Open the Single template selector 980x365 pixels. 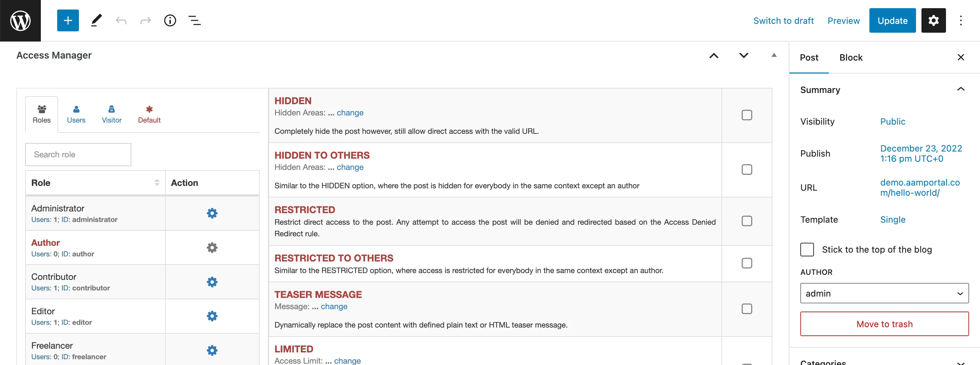pyautogui.click(x=893, y=220)
